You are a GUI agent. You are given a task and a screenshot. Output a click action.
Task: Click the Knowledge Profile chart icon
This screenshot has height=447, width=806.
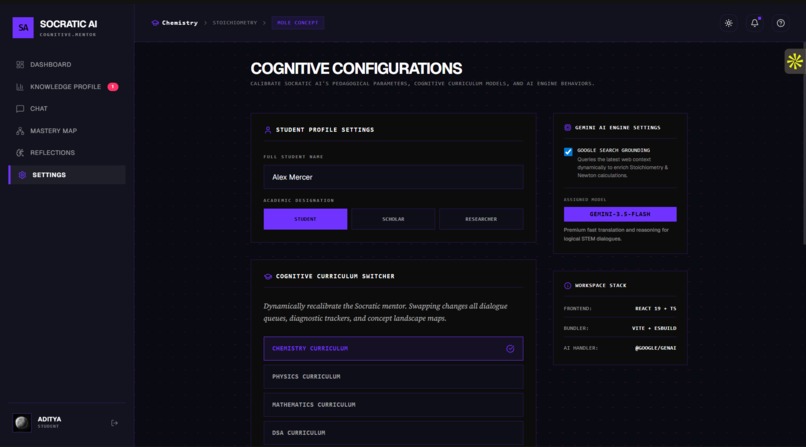pyautogui.click(x=20, y=87)
